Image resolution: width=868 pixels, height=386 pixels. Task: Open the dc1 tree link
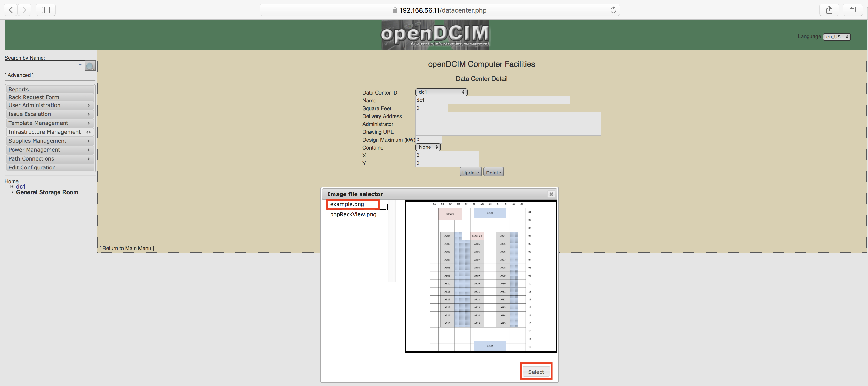click(x=21, y=186)
